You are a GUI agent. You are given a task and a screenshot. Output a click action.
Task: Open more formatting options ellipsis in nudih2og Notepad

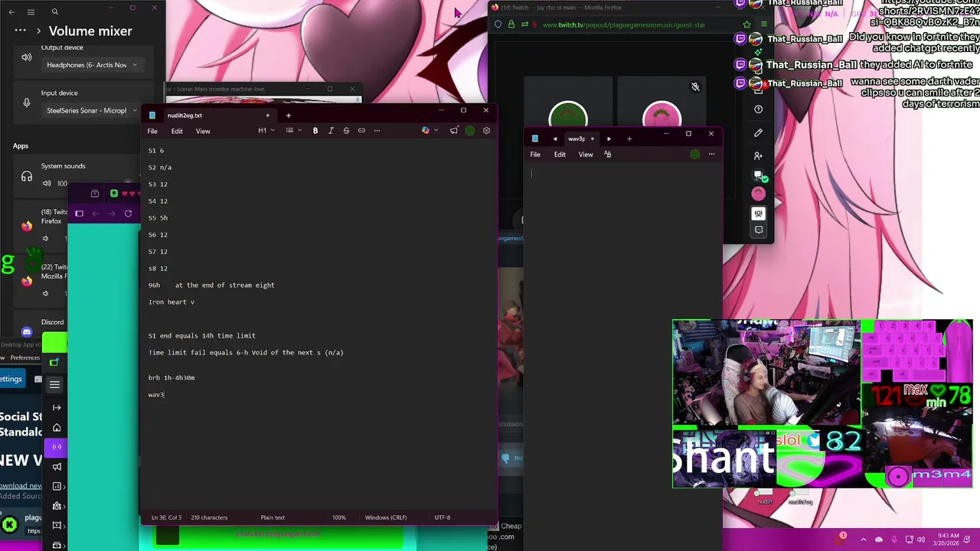point(377,131)
